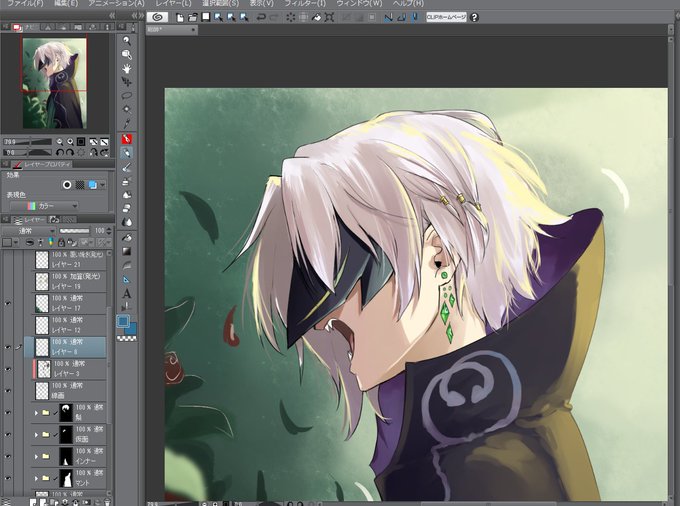680x506 pixels.
Task: Select the Brush tool
Action: 127,167
